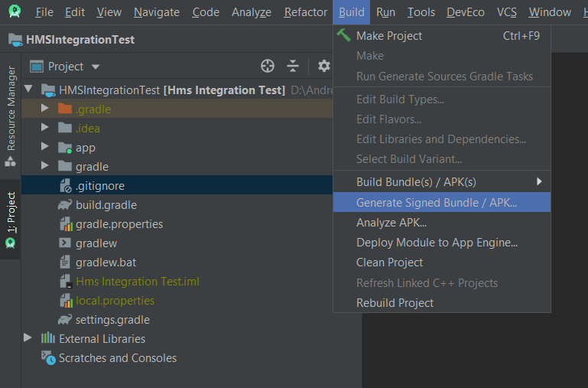Choose Generate Signed Bundle / APK
The height and width of the screenshot is (388, 588).
(436, 203)
